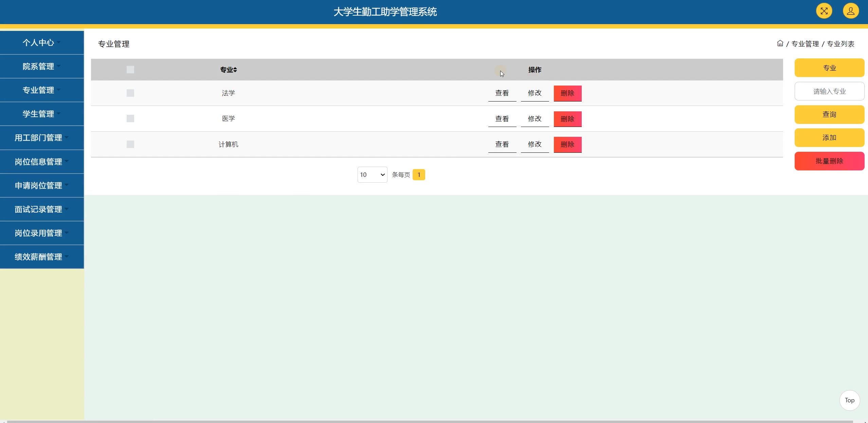
Task: Tick the 计算机 row checkbox
Action: (x=130, y=144)
